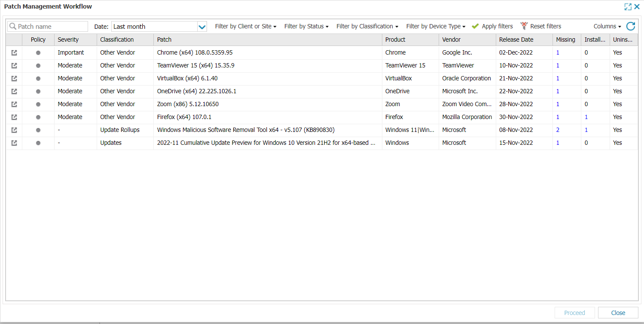The image size is (644, 324).
Task: Open the Date range dropdown arrow
Action: point(202,27)
